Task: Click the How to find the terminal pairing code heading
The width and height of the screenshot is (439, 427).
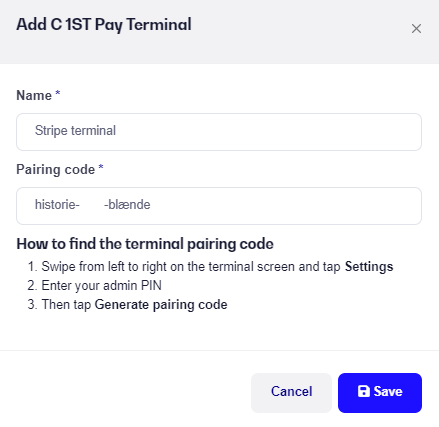Action: [x=145, y=244]
